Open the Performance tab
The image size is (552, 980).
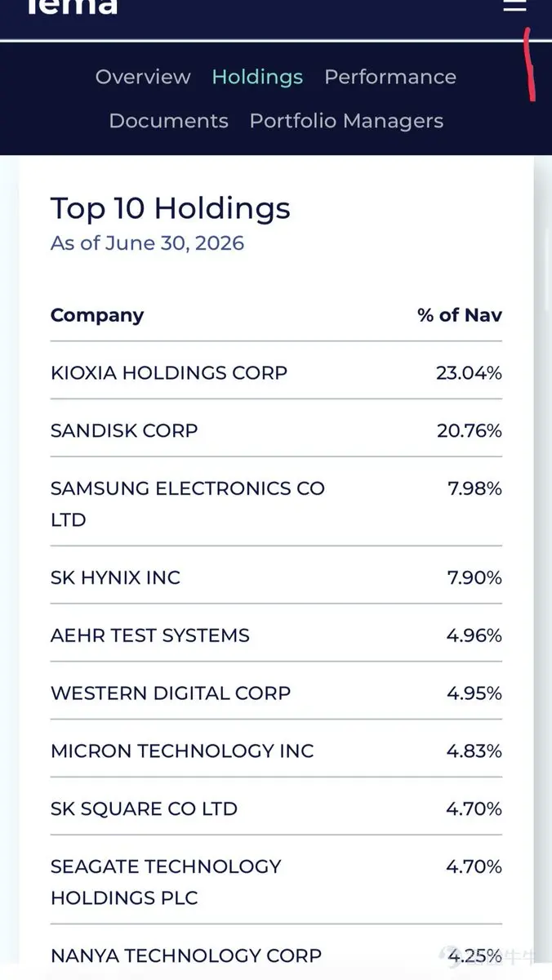(x=390, y=77)
